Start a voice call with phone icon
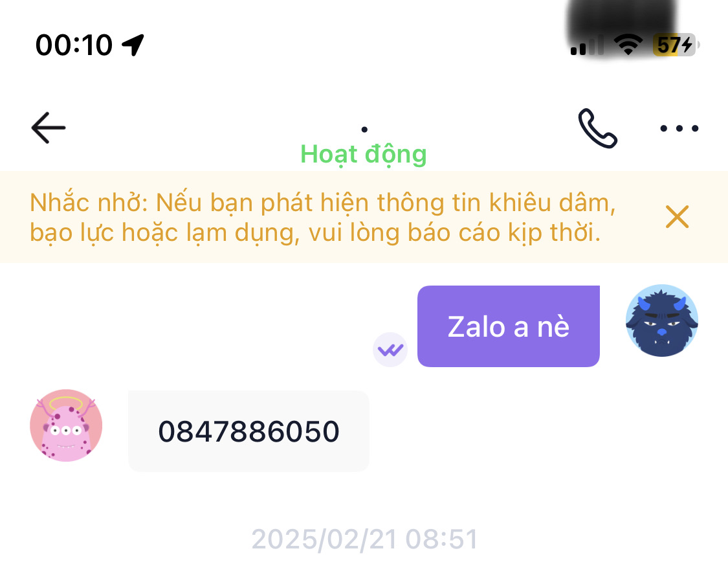Screen dimensions: 728x575 coord(597,128)
